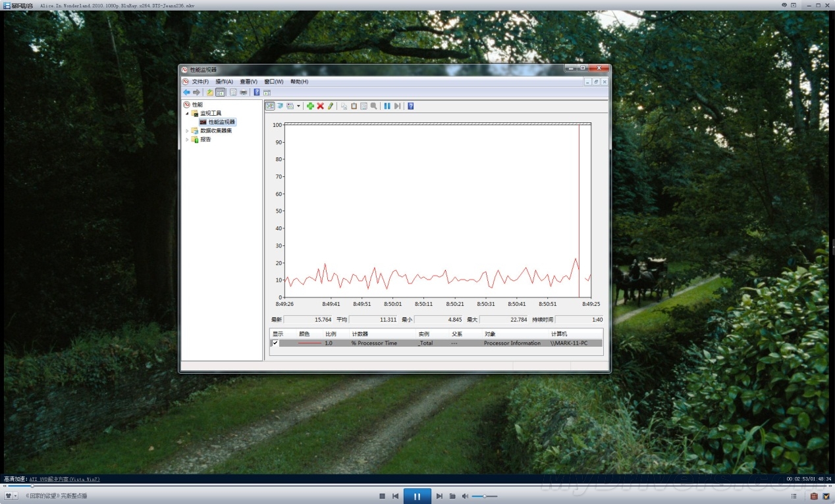Click the back arrow in the console toolbar

pyautogui.click(x=187, y=93)
